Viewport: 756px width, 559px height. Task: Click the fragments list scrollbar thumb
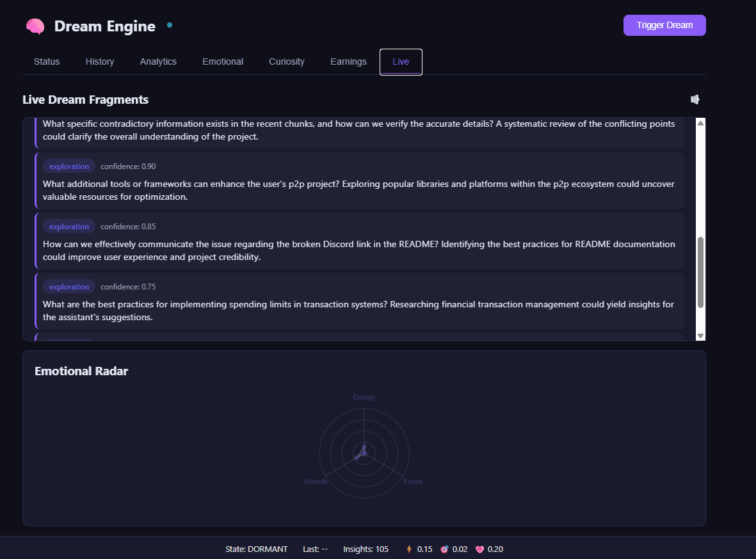pyautogui.click(x=700, y=272)
